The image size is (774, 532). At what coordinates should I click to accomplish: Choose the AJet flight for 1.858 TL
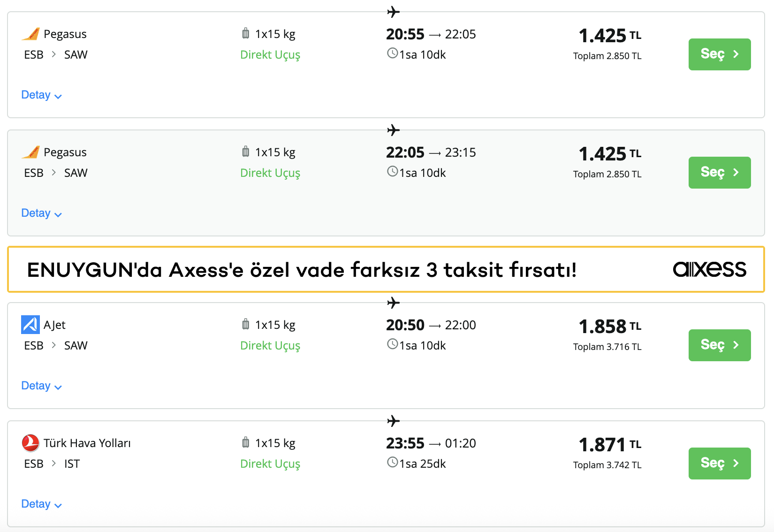(x=719, y=345)
